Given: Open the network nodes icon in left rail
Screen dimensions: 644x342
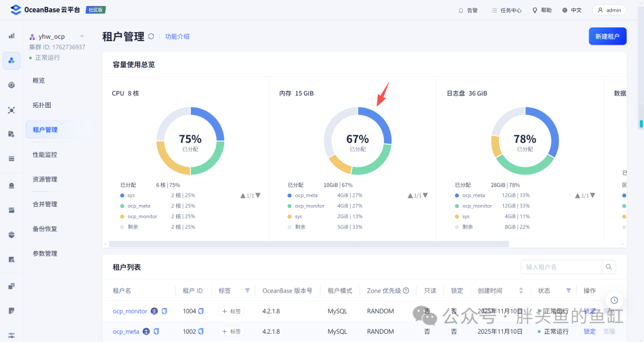Looking at the screenshot, I should 11,110.
